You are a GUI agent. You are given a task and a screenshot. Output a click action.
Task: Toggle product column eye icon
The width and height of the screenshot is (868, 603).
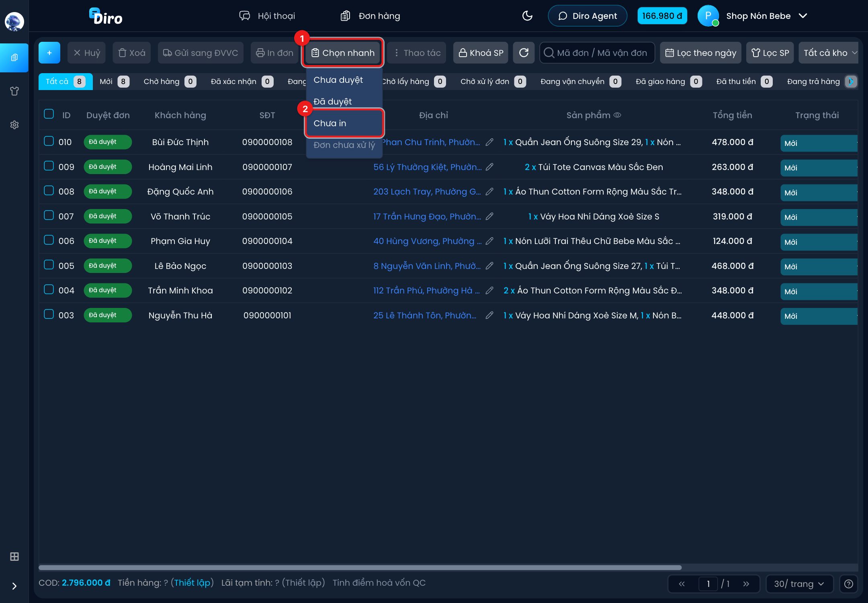[x=618, y=115]
